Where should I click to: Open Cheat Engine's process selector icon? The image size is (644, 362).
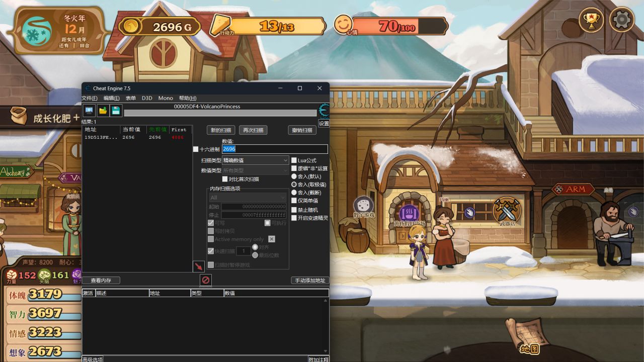coord(89,111)
